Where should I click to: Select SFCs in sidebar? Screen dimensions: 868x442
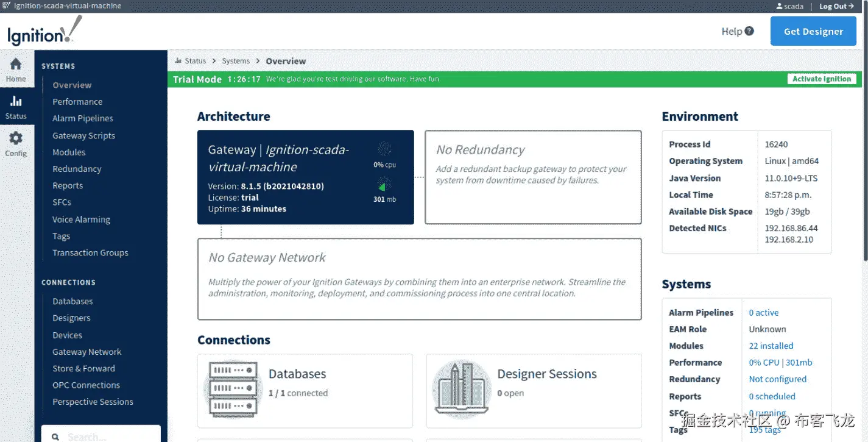62,202
